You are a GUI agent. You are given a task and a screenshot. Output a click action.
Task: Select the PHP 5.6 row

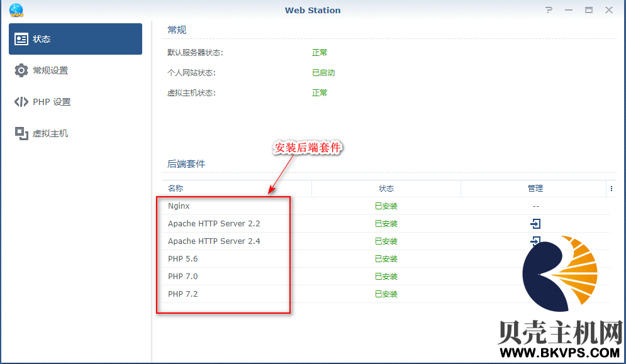click(x=386, y=258)
